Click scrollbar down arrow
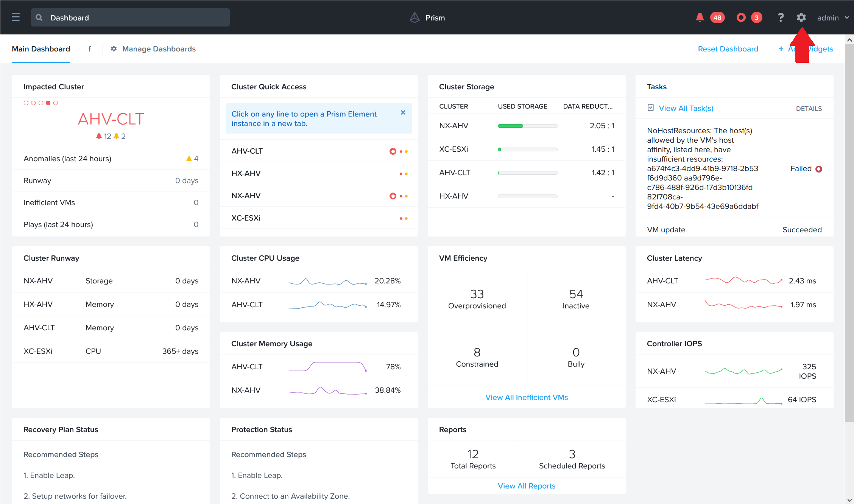This screenshot has height=504, width=854. [x=849, y=500]
